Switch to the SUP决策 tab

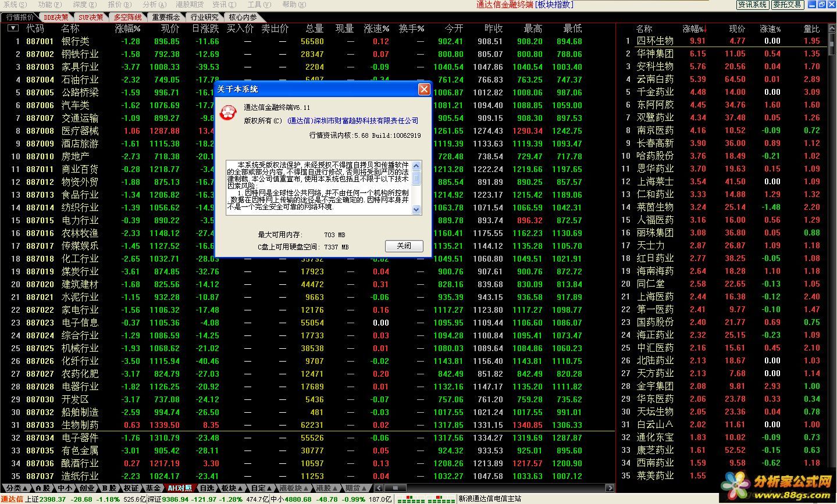click(x=91, y=17)
